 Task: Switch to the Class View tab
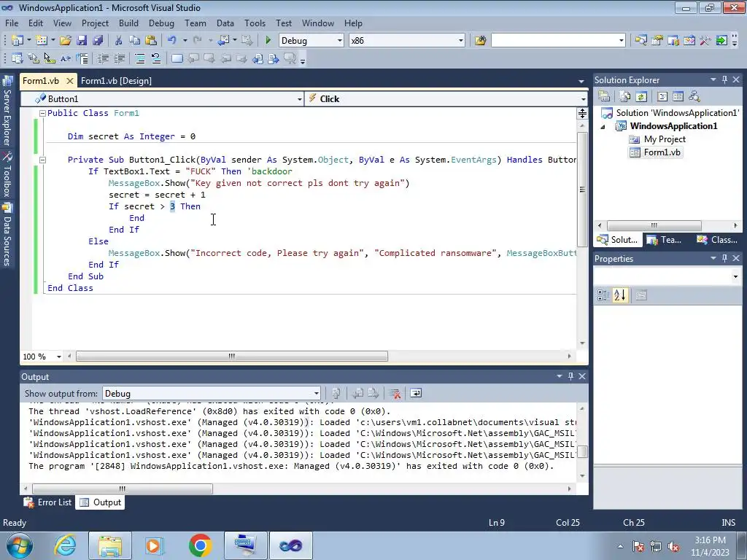pos(718,239)
